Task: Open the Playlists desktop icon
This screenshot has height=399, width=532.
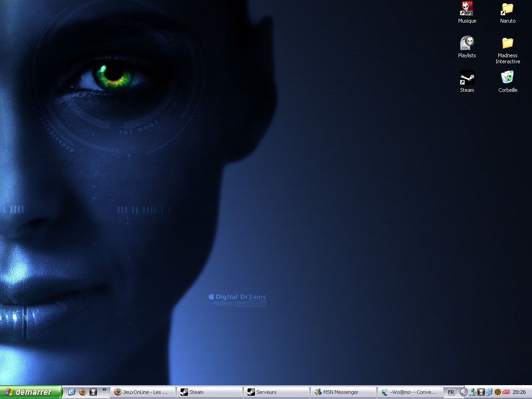Action: (x=467, y=47)
